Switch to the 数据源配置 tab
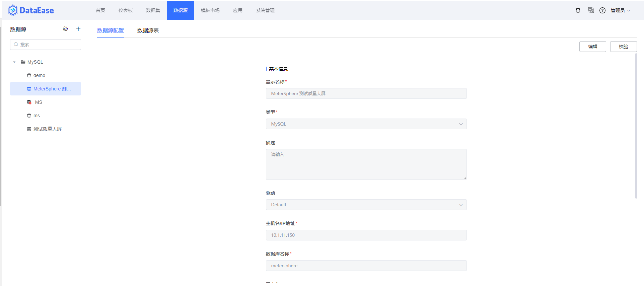Screen dimensions: 644x286 click(111, 30)
